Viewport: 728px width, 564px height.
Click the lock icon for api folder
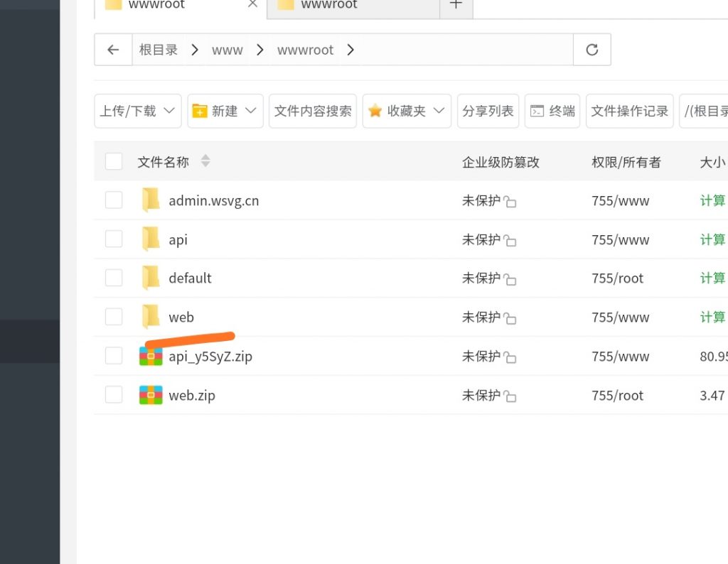point(510,241)
